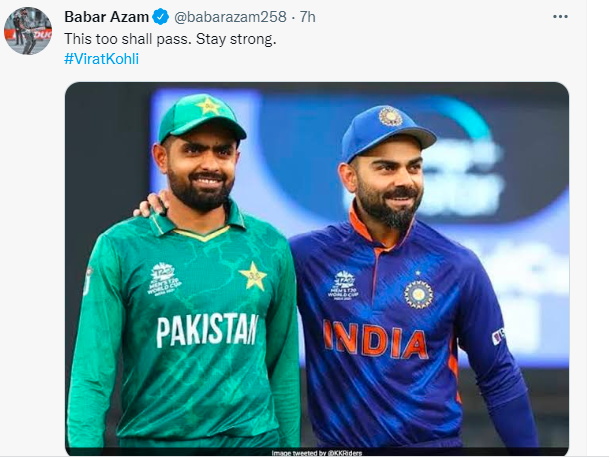Open Babar Azam's profile avatar
609x462 pixels.
[28, 30]
